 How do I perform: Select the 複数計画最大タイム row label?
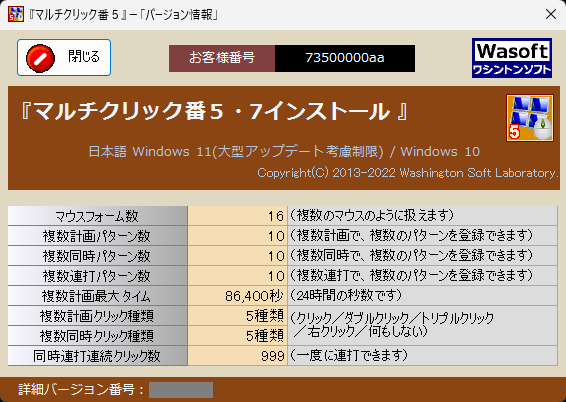97,296
